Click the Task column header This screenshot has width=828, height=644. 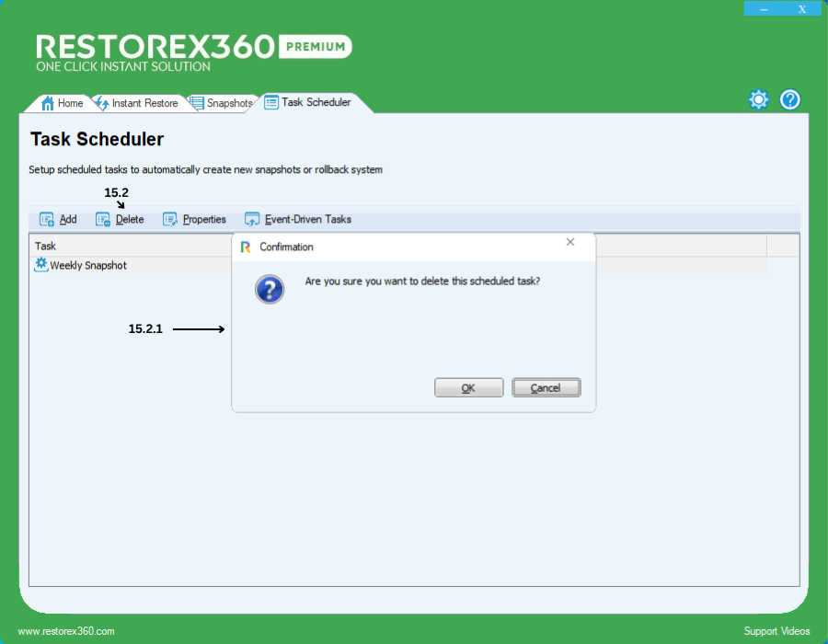[x=129, y=246]
